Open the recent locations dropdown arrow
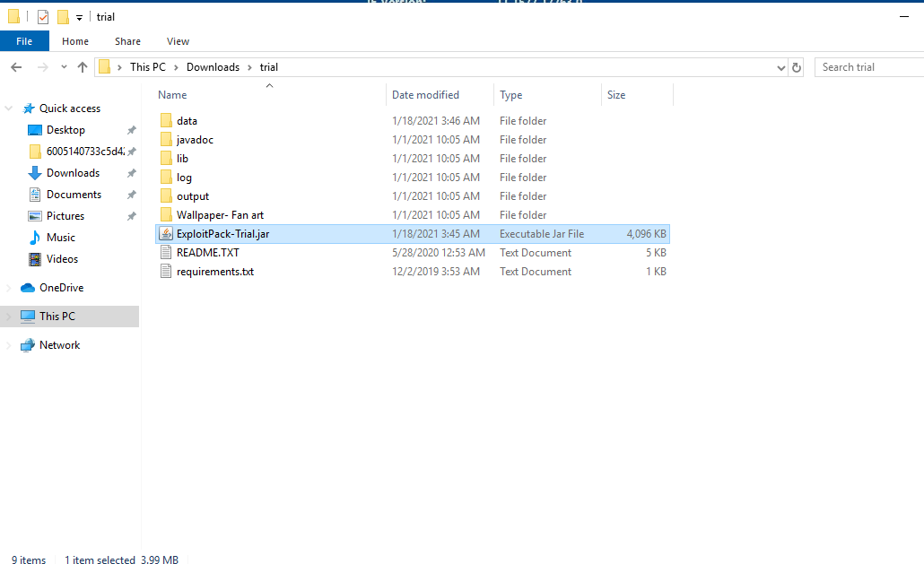The image size is (924, 564). (x=64, y=67)
